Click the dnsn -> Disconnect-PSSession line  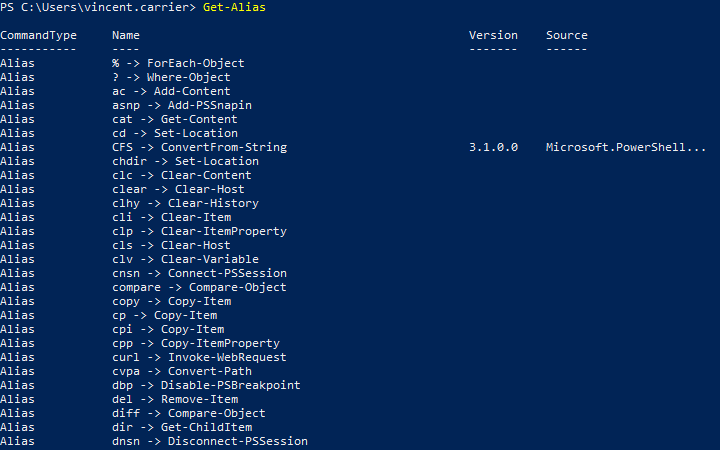pos(210,441)
